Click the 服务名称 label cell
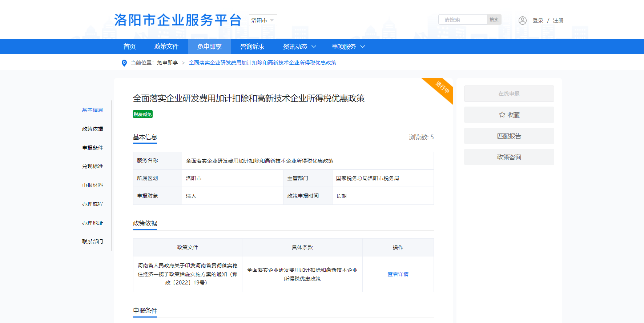The width and height of the screenshot is (644, 323). [157, 160]
